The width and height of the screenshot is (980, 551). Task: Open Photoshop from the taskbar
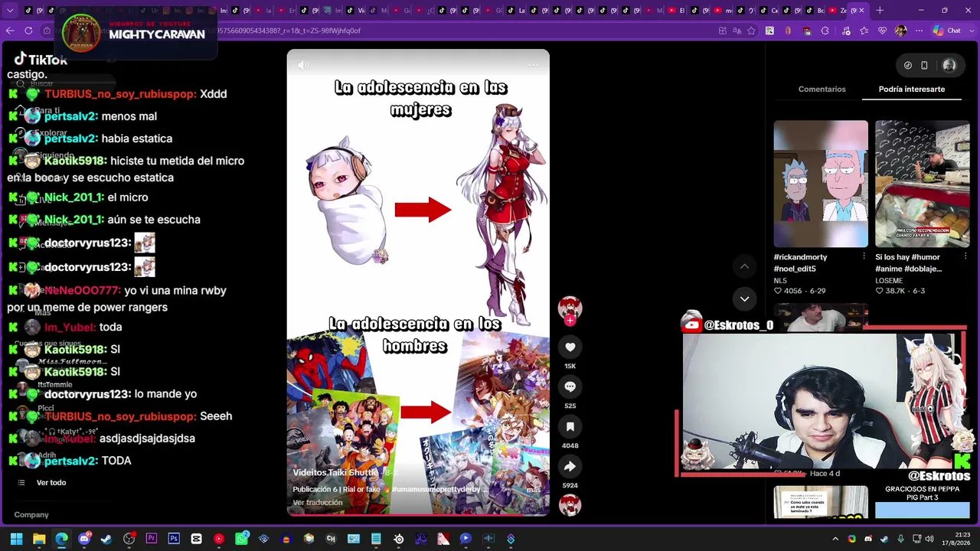click(x=174, y=539)
